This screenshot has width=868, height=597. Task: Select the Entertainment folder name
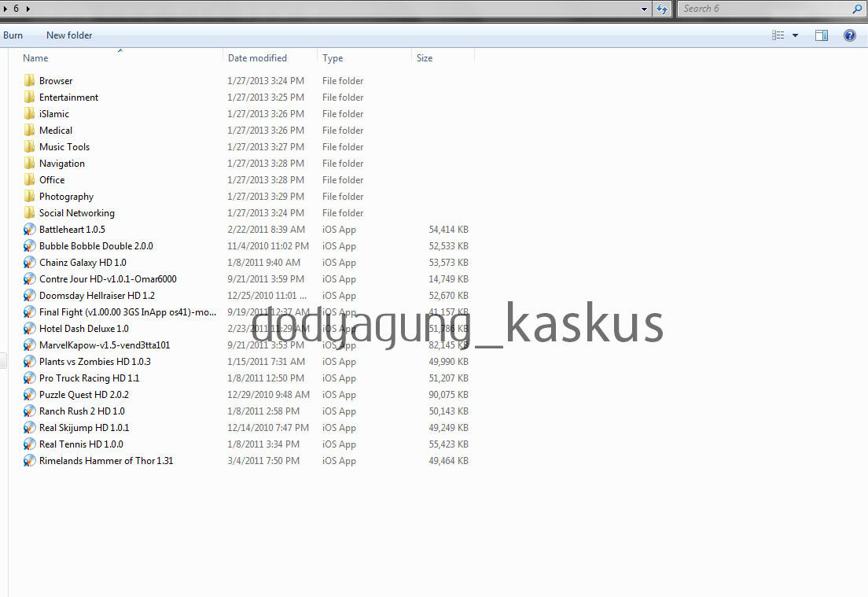[68, 98]
